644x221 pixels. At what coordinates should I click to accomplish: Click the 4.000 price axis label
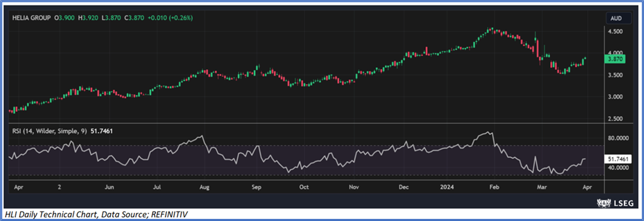(615, 53)
